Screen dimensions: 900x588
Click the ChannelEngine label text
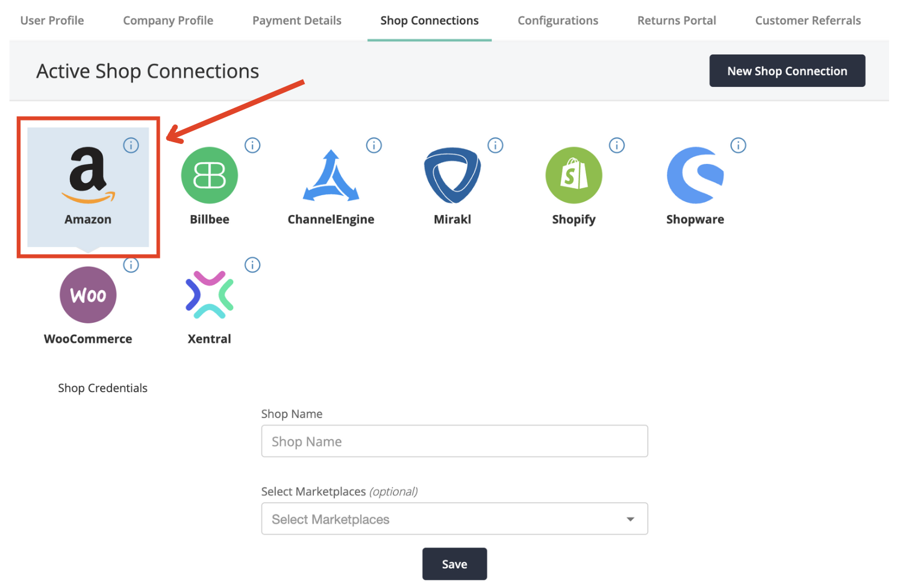point(331,219)
